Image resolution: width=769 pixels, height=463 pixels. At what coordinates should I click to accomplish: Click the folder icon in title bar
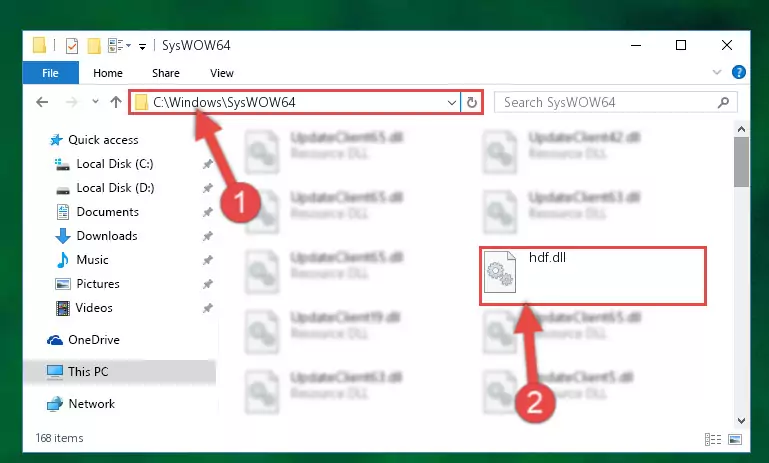[x=39, y=45]
